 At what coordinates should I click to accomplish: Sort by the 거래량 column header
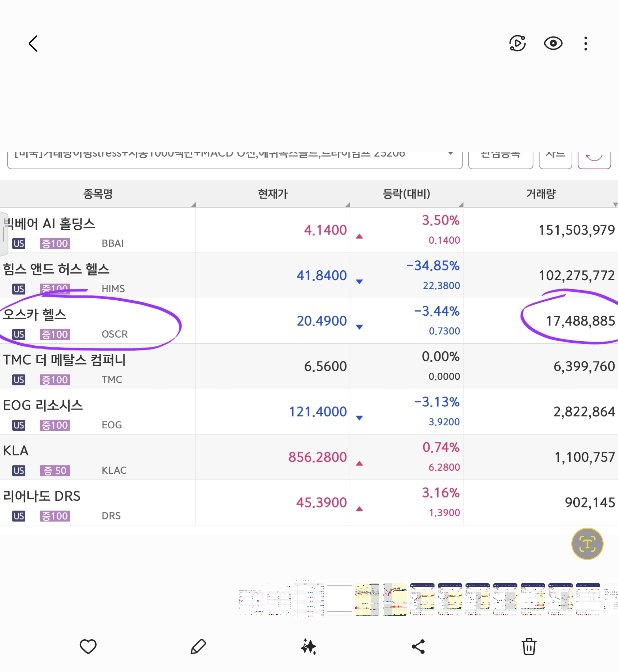click(x=541, y=194)
